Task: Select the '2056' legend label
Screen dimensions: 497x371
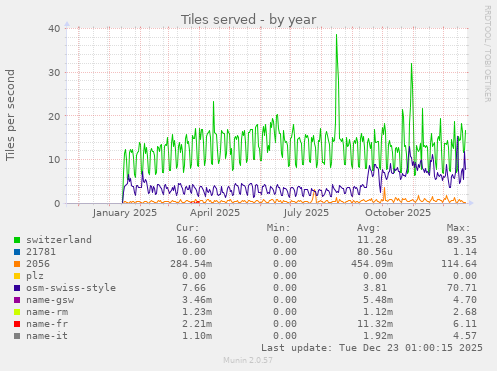Action: pyautogui.click(x=38, y=264)
